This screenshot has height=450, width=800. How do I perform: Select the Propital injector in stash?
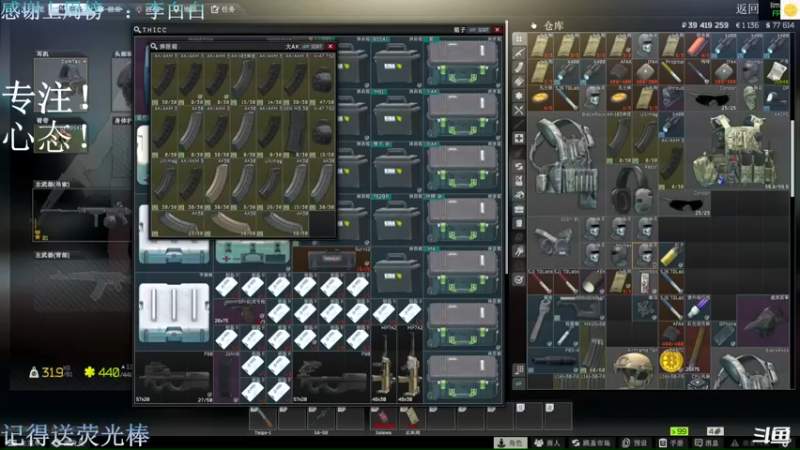(x=671, y=72)
